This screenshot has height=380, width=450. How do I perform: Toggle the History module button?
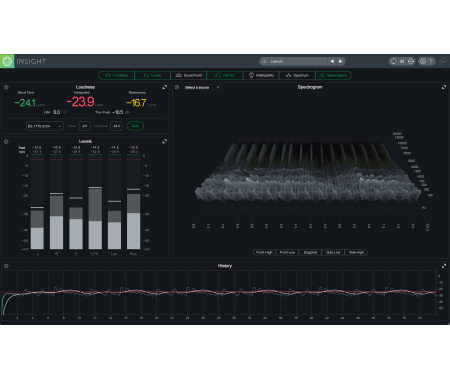point(225,75)
